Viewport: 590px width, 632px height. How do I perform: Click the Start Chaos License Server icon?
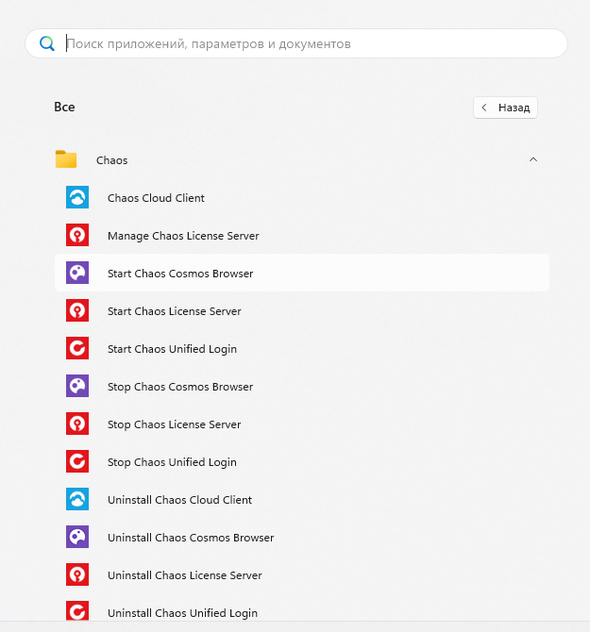point(77,310)
